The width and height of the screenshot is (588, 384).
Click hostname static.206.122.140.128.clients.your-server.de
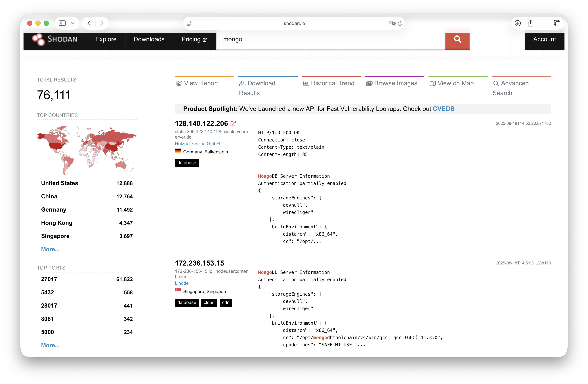coord(212,134)
